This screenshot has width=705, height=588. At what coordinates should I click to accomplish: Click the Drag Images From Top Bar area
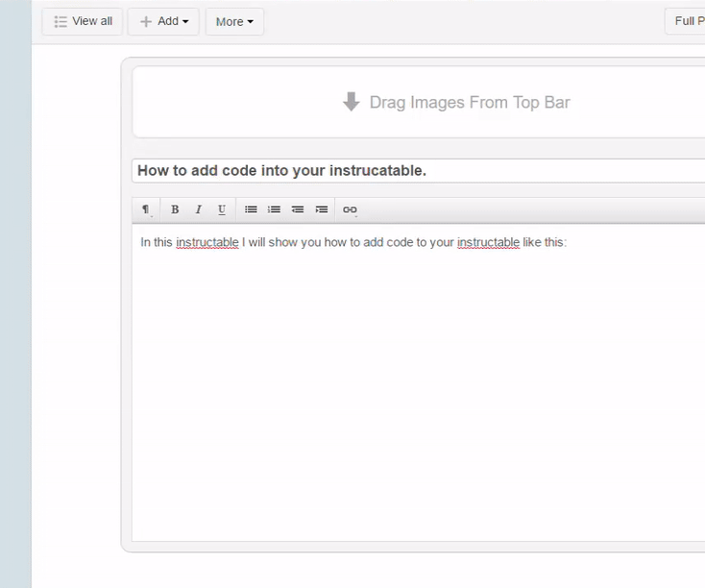click(x=419, y=102)
